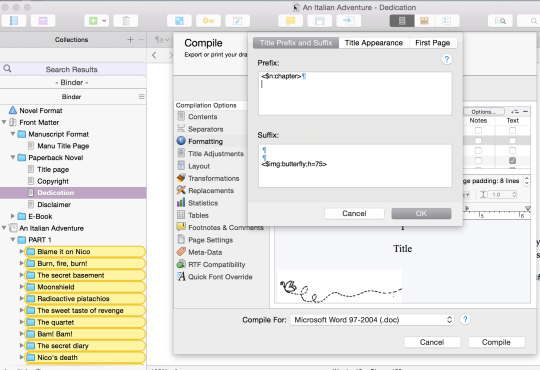Select Replacements compilation option
The width and height of the screenshot is (540, 370).
point(211,191)
